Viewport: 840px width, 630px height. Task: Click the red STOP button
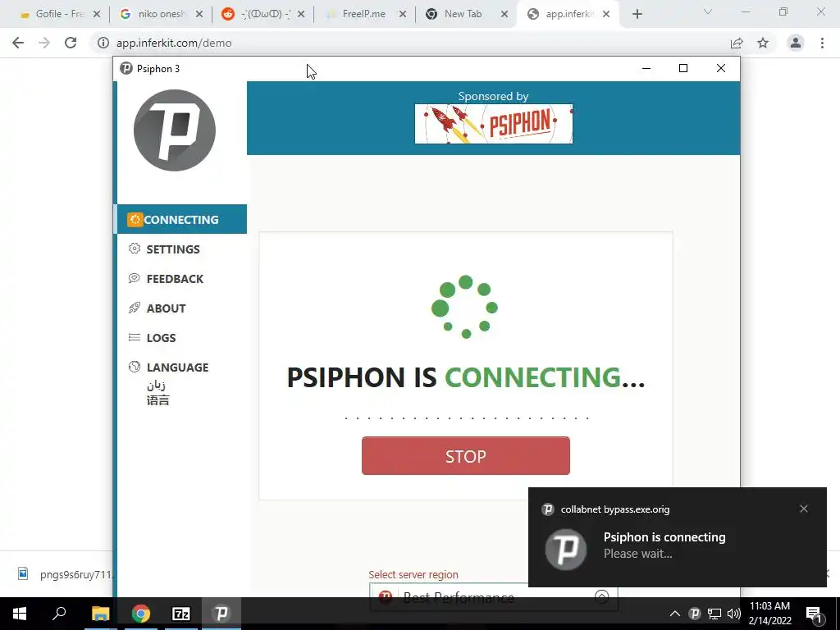click(466, 456)
